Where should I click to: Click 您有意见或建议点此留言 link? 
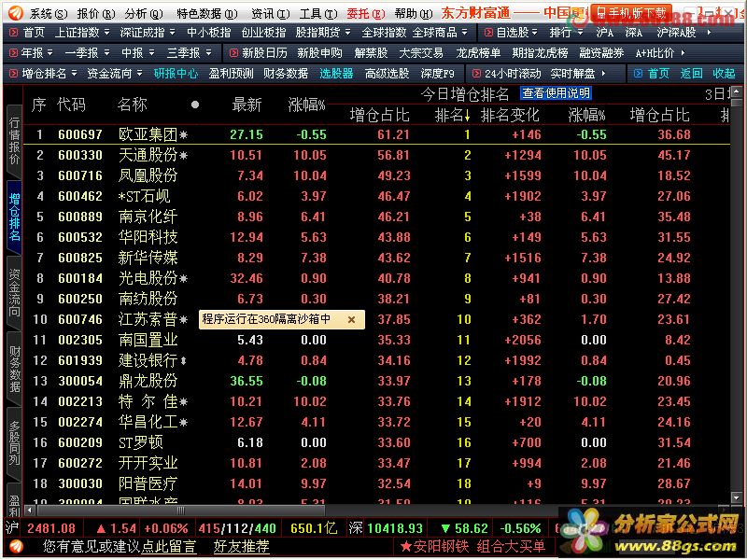[120, 546]
